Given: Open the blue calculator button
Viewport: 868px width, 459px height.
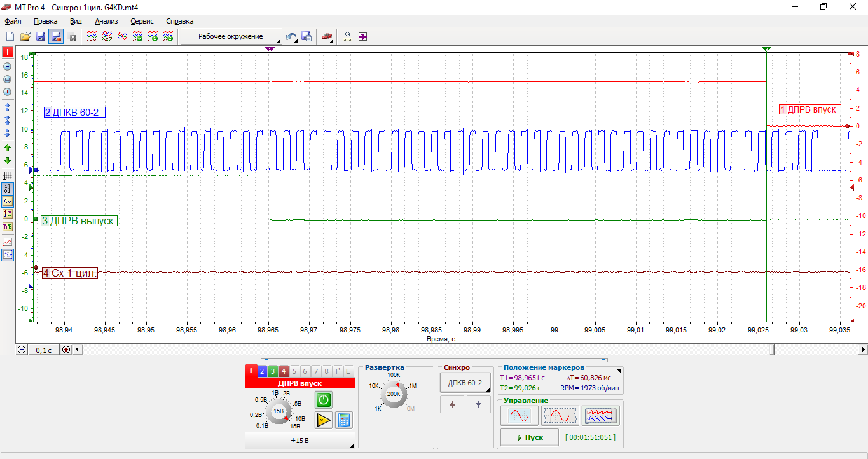Looking at the screenshot, I should [344, 420].
